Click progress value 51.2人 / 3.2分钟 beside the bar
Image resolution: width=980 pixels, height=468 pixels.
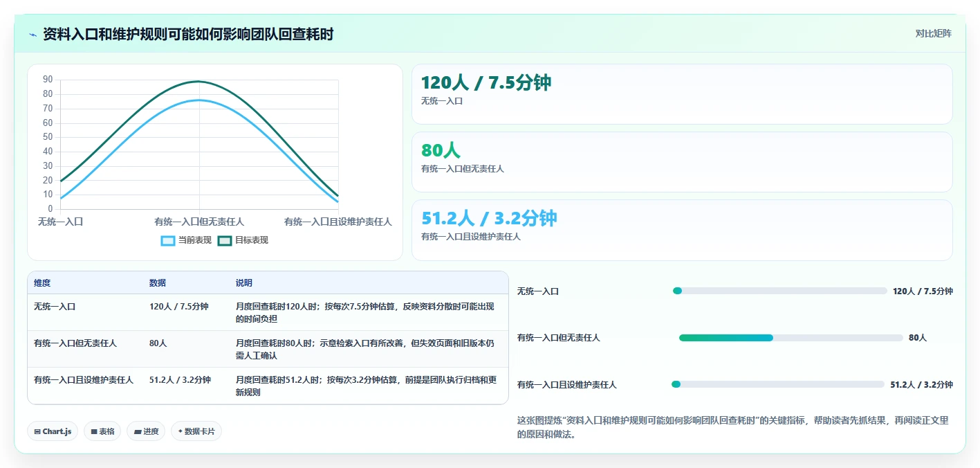pos(921,385)
